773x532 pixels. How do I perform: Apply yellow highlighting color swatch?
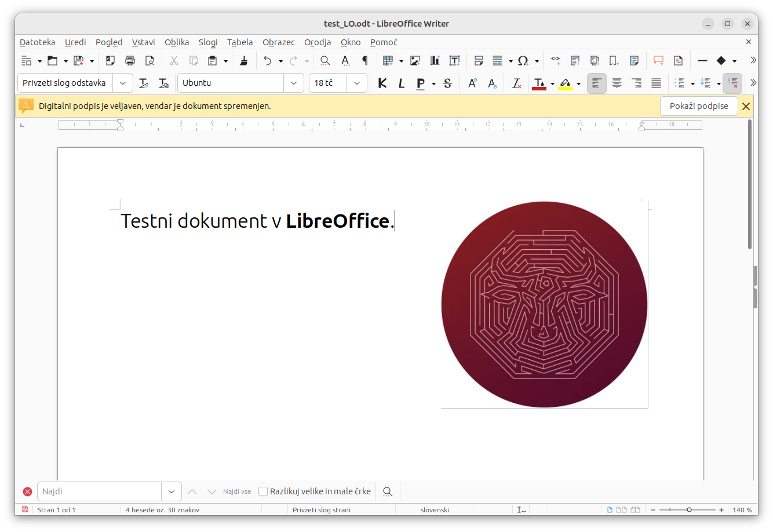pos(565,83)
